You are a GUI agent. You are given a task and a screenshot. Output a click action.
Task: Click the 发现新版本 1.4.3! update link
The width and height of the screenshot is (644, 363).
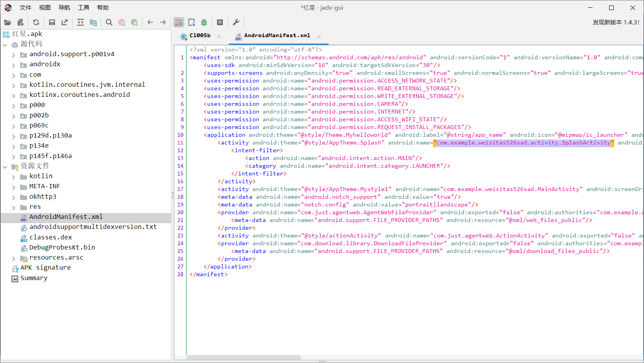coord(616,22)
